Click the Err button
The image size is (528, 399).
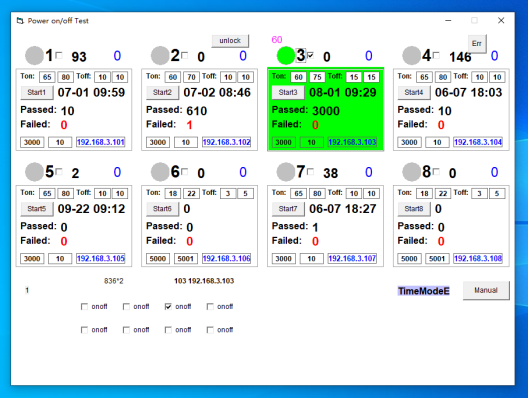[x=477, y=43]
